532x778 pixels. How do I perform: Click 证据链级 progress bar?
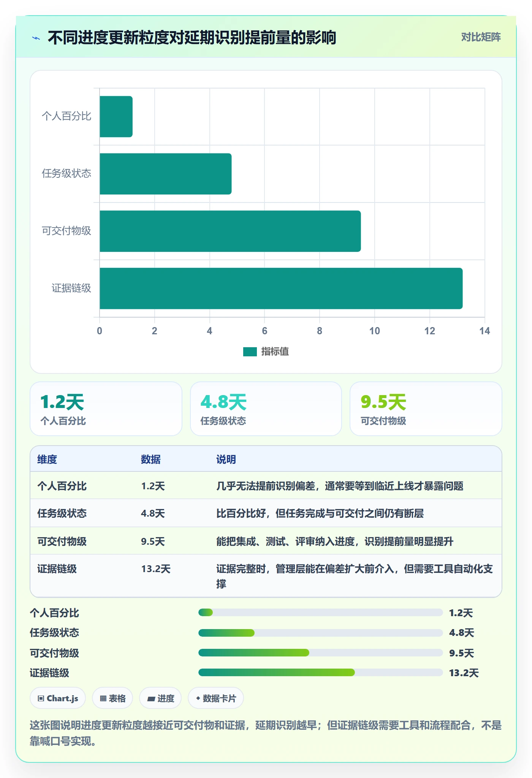pyautogui.click(x=320, y=672)
